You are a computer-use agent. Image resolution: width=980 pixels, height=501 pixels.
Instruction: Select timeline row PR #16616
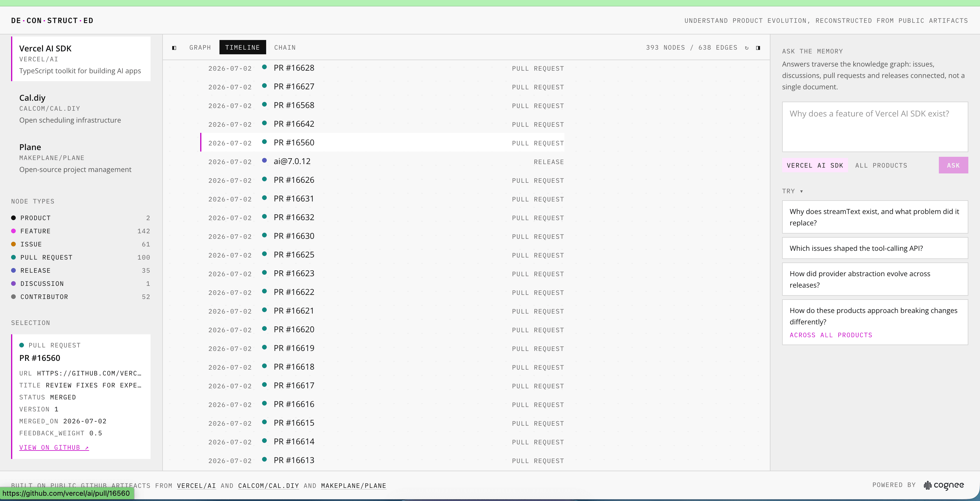click(x=382, y=403)
